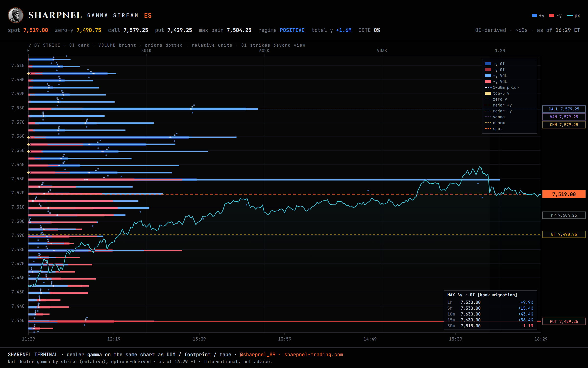Click the 15m row in MAX Δγ table
588x368 pixels.
(490, 320)
